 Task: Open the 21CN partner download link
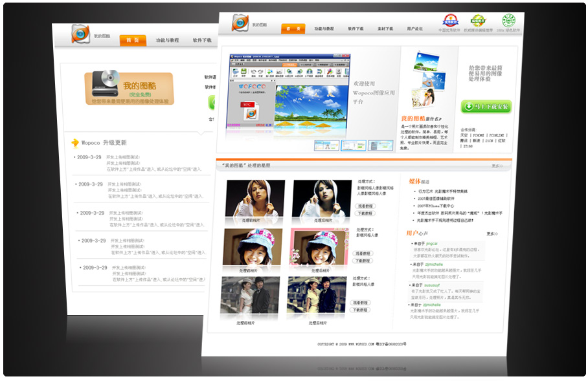[490, 141]
